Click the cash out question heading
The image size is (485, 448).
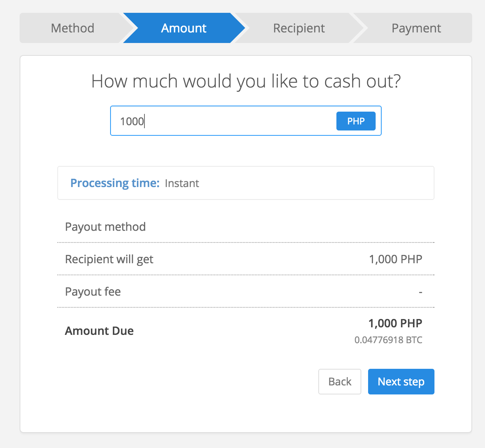coord(246,81)
